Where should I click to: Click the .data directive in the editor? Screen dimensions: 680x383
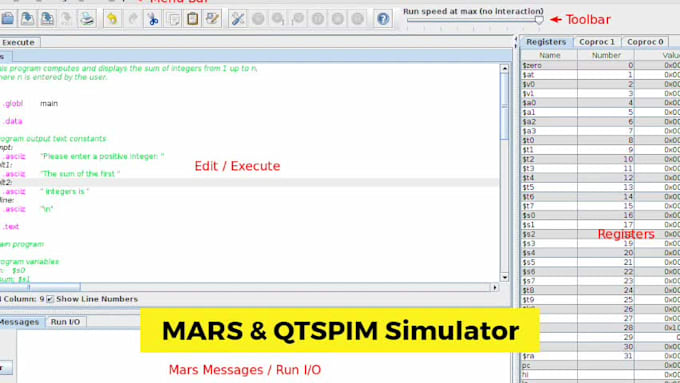pos(13,121)
